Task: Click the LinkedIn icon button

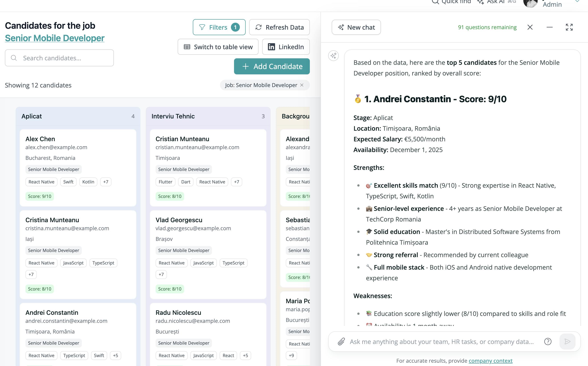Action: 271,47
